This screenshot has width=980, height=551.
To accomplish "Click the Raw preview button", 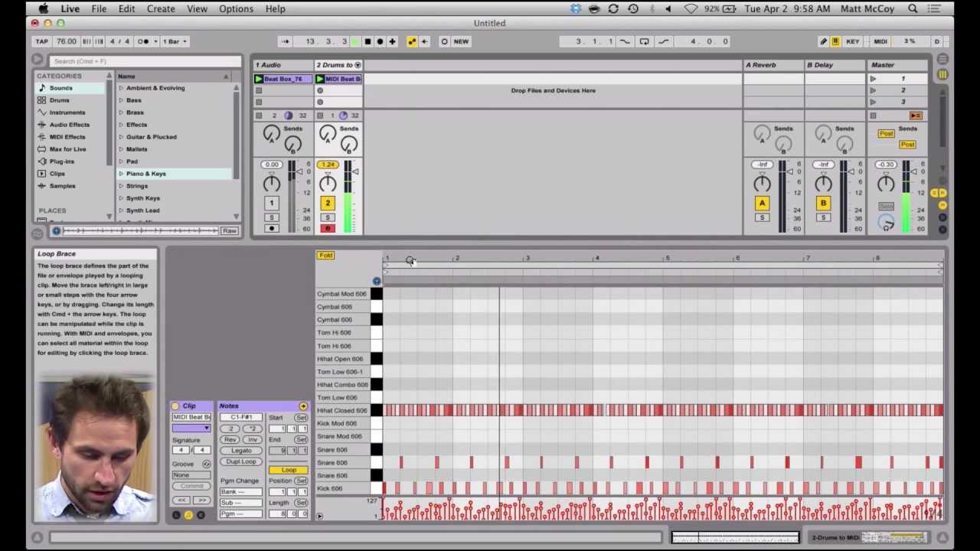I will 229,230.
